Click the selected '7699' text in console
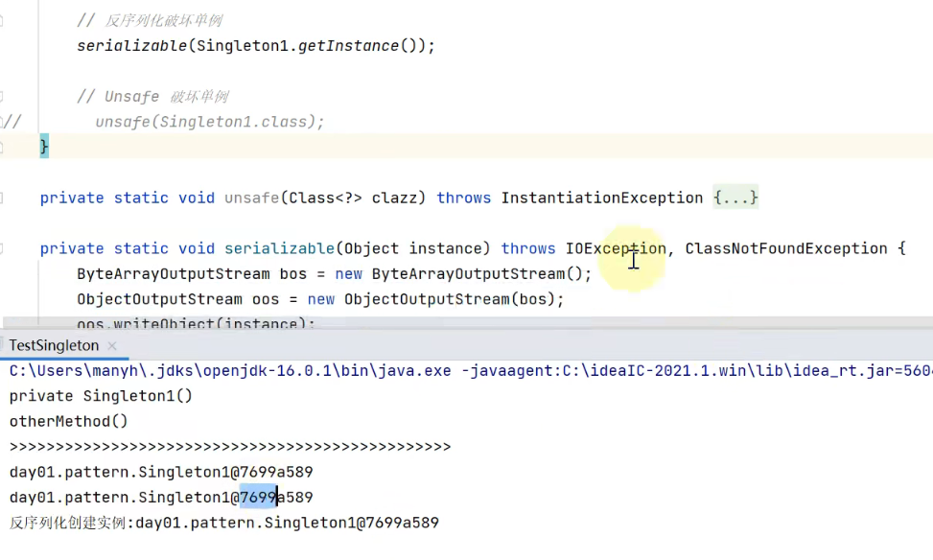 (258, 497)
